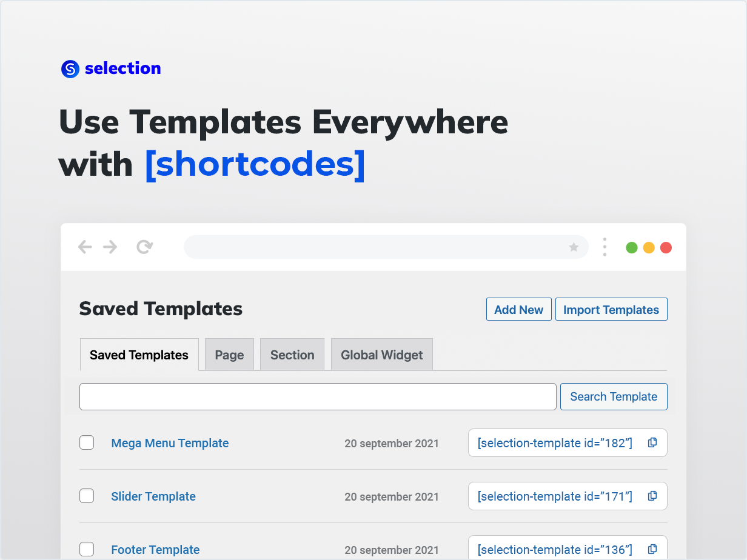Image resolution: width=747 pixels, height=560 pixels.
Task: Click the Import Templates button
Action: [611, 310]
